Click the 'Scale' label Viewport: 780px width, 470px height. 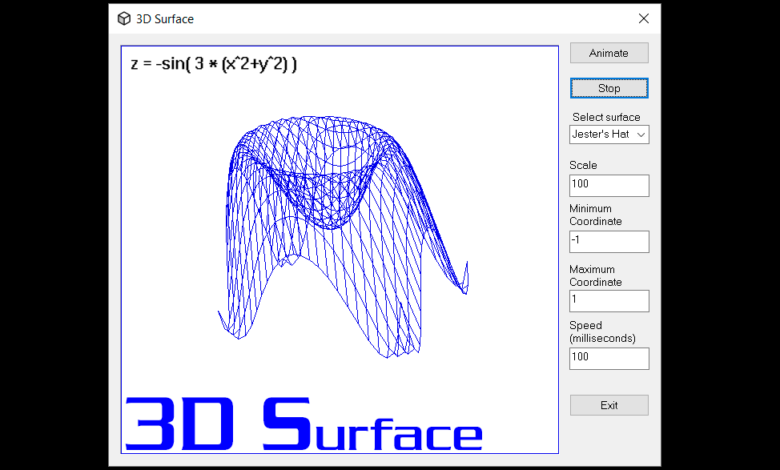point(583,165)
